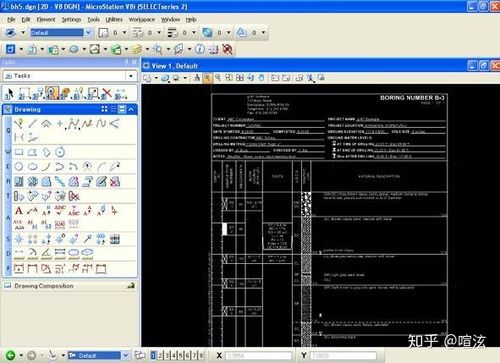The width and height of the screenshot is (500, 363).
Task: Pick the Place Ellipse tool in row E
Action: point(33,167)
